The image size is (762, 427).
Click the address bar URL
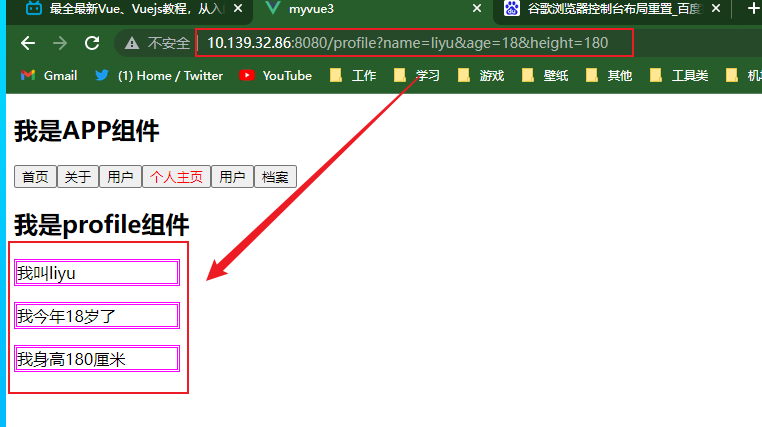(408, 43)
